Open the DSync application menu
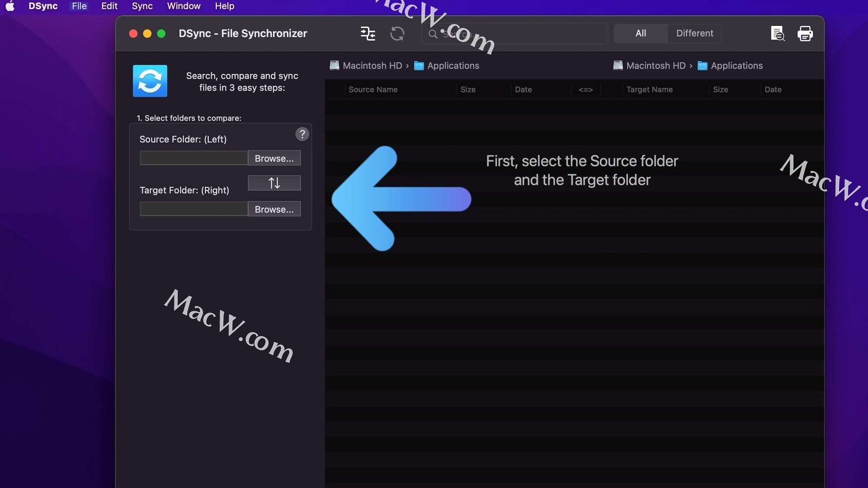Viewport: 868px width, 488px height. 43,6
